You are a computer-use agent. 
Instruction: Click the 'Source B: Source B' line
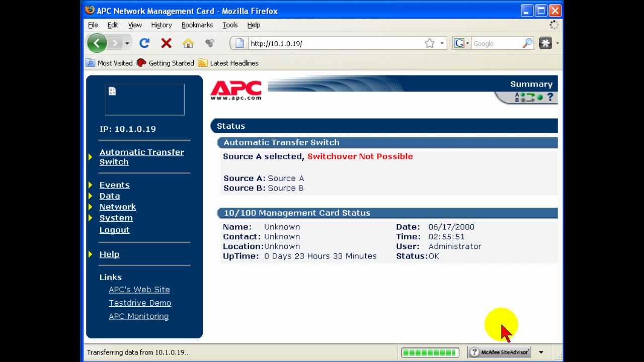click(x=263, y=188)
